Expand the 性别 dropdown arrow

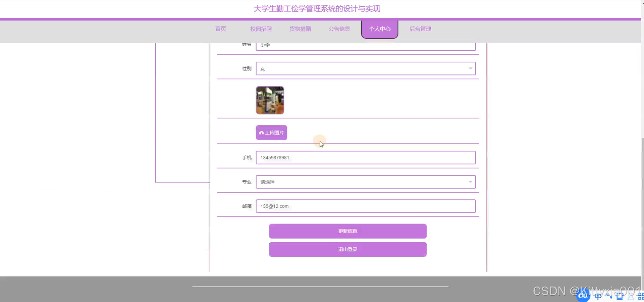470,68
